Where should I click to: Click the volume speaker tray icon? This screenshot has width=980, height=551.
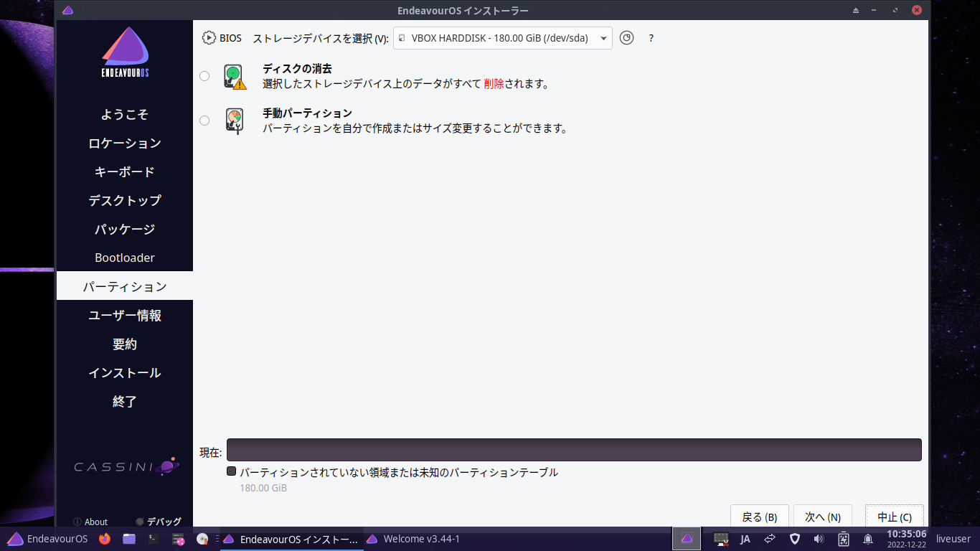tap(819, 539)
